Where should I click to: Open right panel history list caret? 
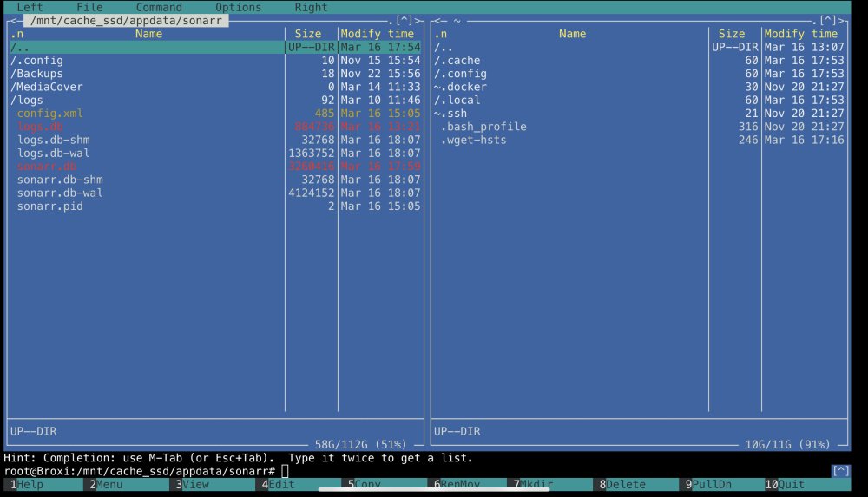click(x=829, y=21)
